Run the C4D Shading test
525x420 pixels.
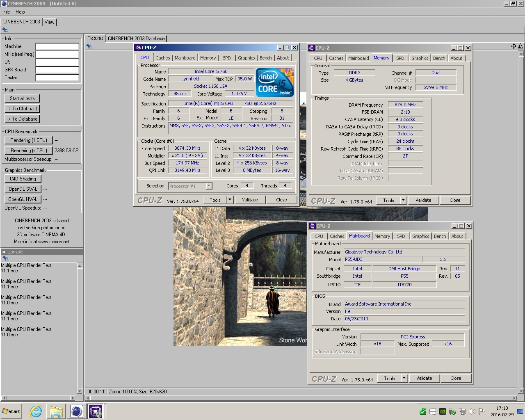[23, 179]
